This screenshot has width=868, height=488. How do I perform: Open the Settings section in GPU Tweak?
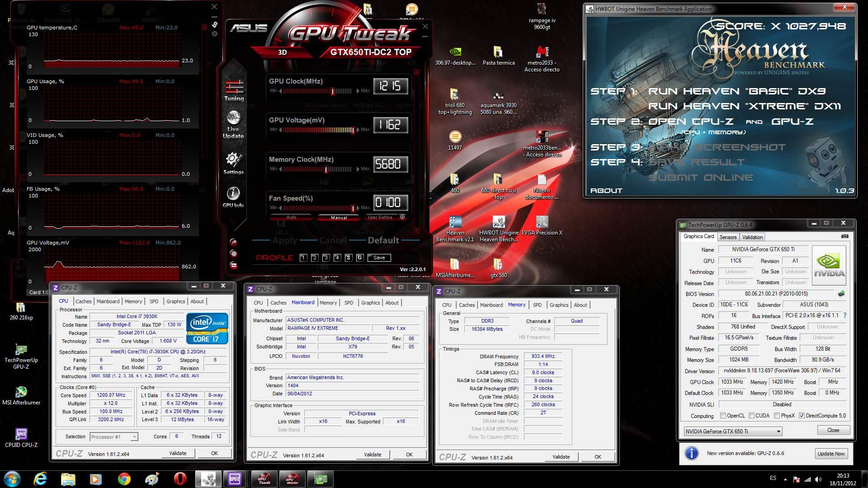click(233, 164)
